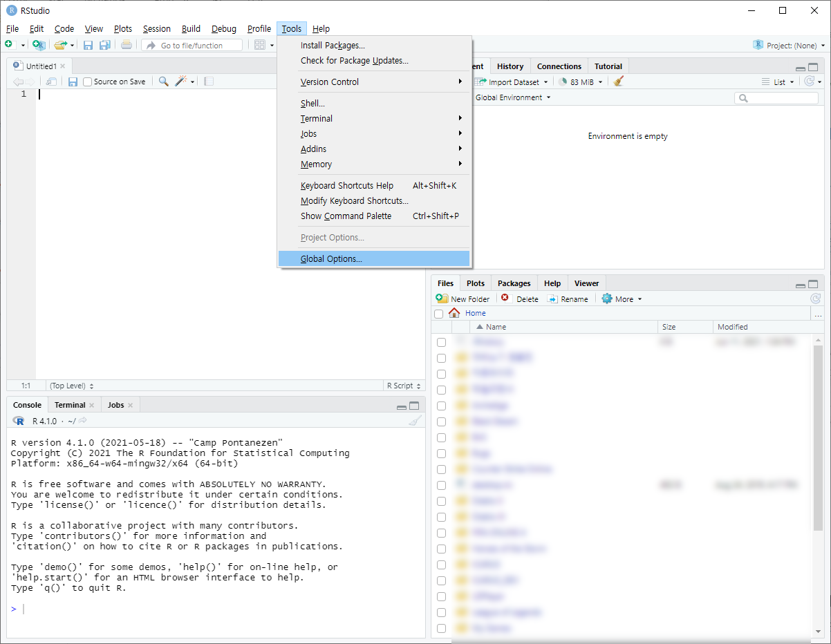
Task: Click the workspace panes grid icon
Action: 260,45
